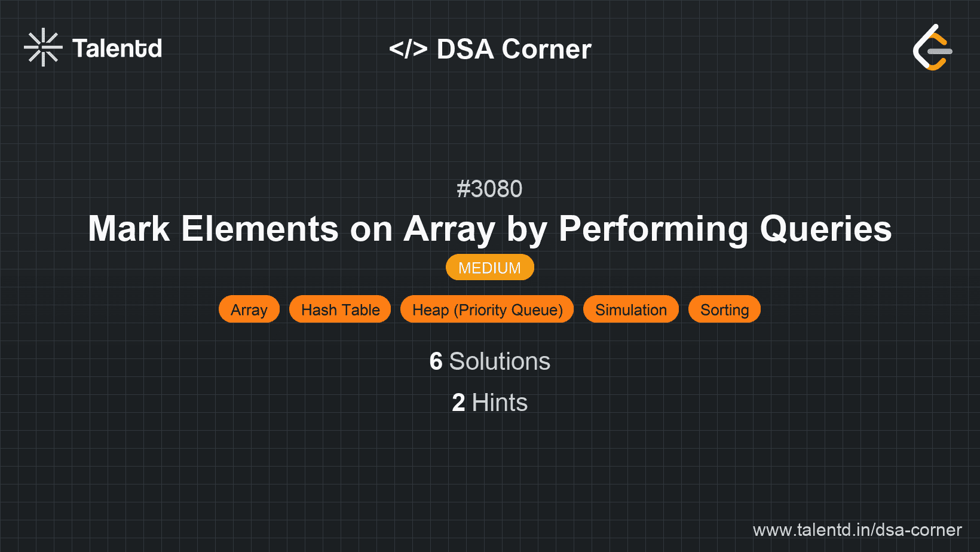
Task: Choose the Sorting tag
Action: 724,309
